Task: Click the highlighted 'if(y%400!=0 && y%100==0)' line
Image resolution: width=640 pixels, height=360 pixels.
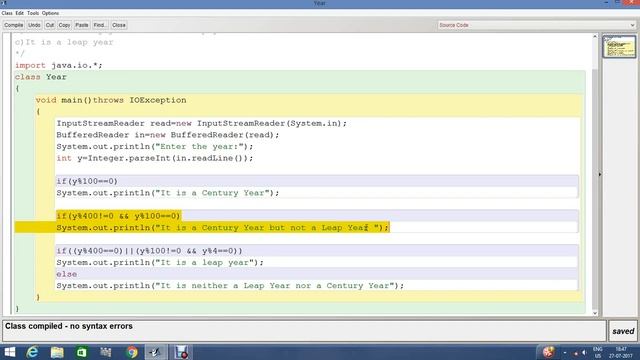Action: coord(118,216)
